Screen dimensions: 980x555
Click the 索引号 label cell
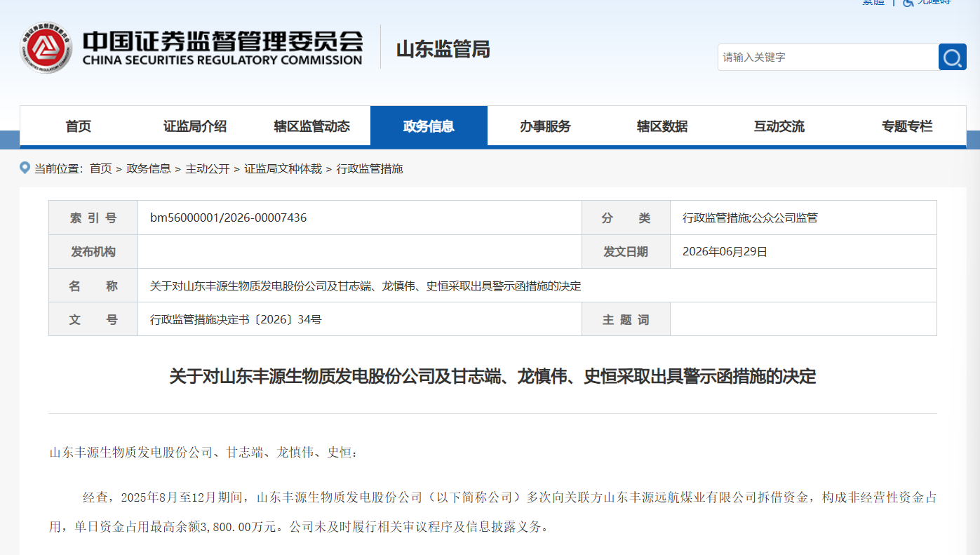coord(93,218)
